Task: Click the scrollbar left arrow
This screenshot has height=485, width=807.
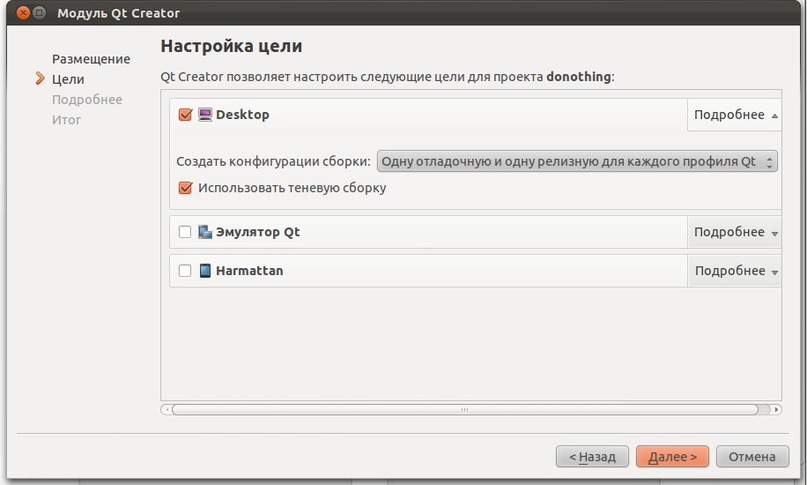Action: pyautogui.click(x=166, y=410)
